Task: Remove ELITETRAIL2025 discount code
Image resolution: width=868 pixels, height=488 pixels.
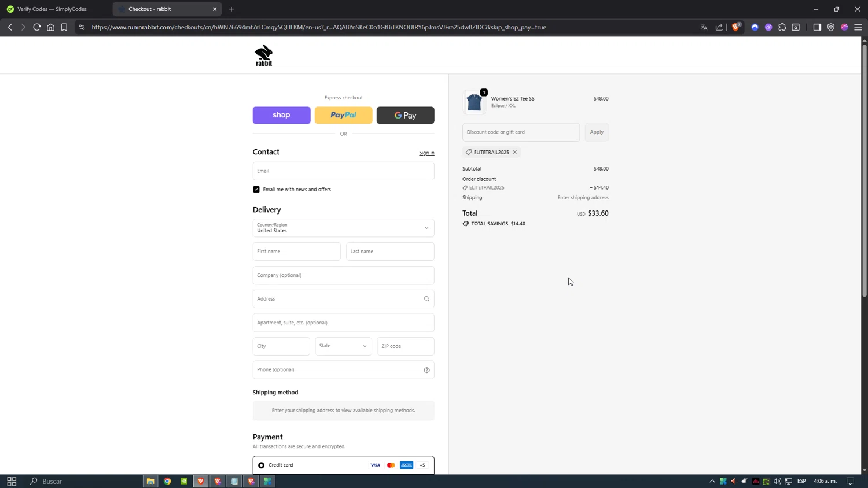Action: [514, 152]
